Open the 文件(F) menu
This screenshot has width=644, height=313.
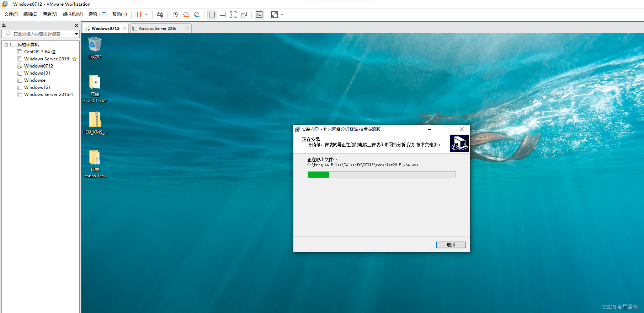(x=11, y=14)
